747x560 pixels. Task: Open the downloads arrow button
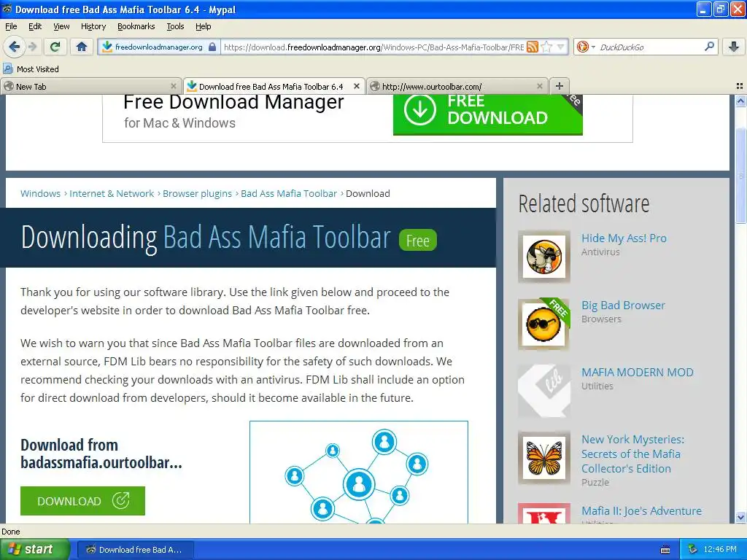tap(734, 47)
